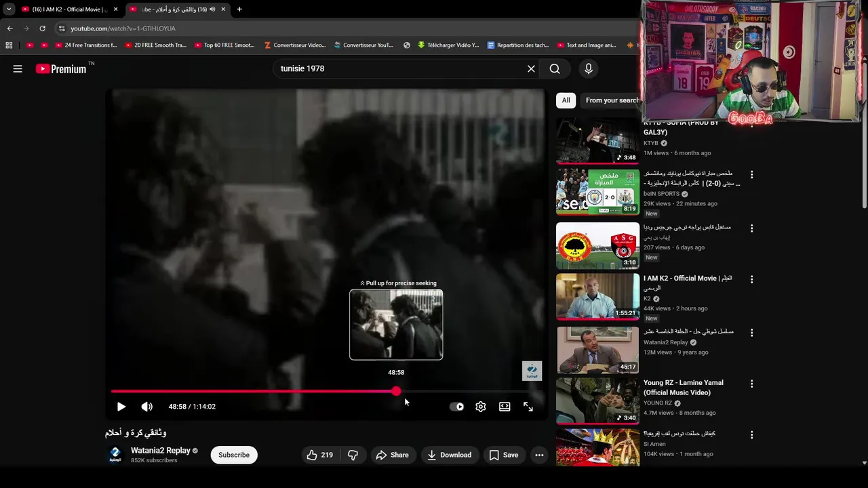
Task: Open options menu for the 207 views video
Action: click(751, 228)
